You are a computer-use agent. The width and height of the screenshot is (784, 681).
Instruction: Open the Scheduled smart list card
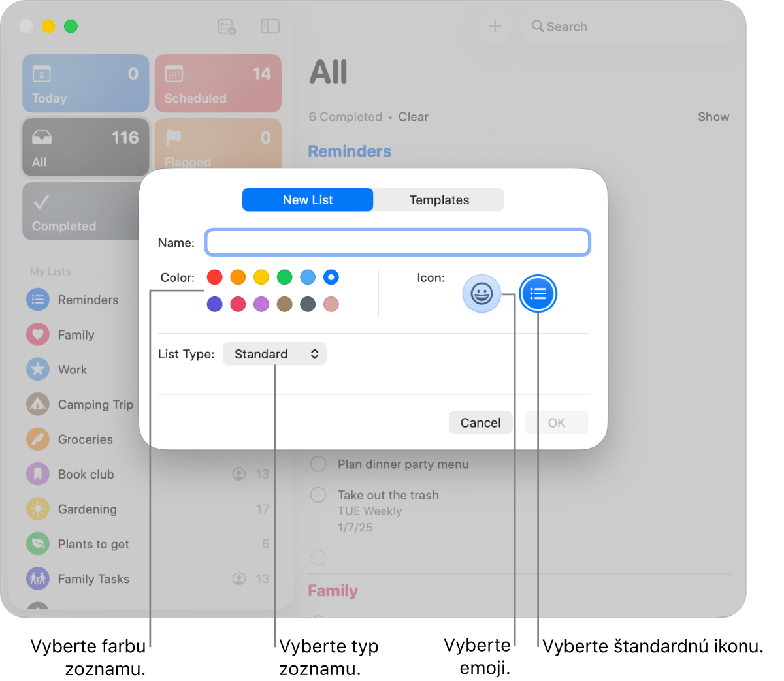(218, 84)
